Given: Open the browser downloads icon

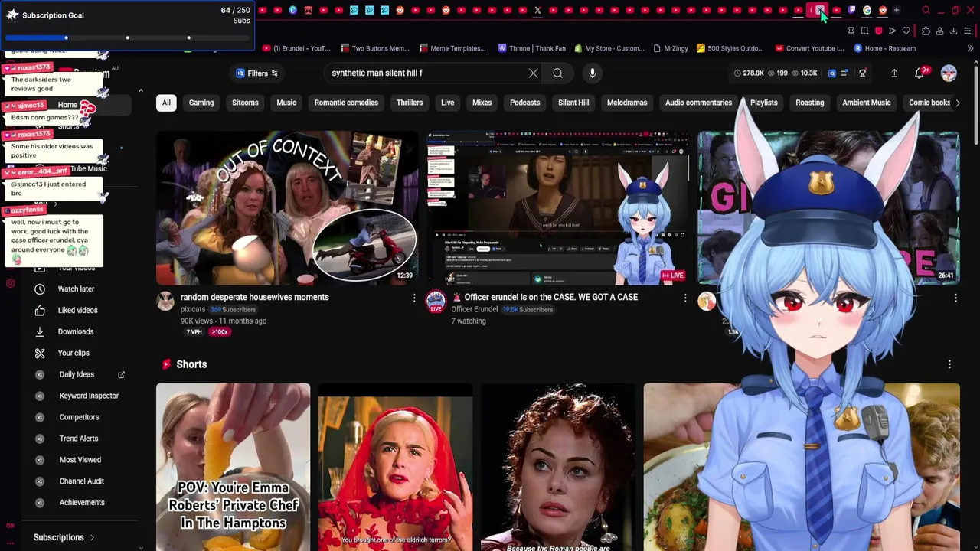Looking at the screenshot, I should point(953,31).
